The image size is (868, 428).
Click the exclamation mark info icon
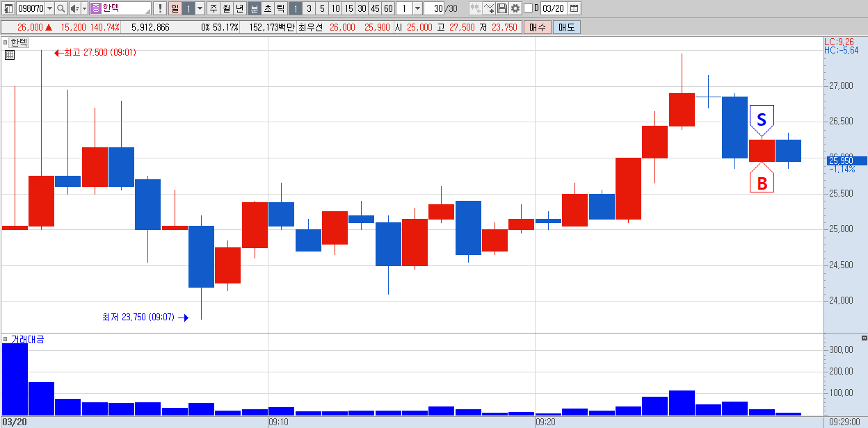pos(160,8)
